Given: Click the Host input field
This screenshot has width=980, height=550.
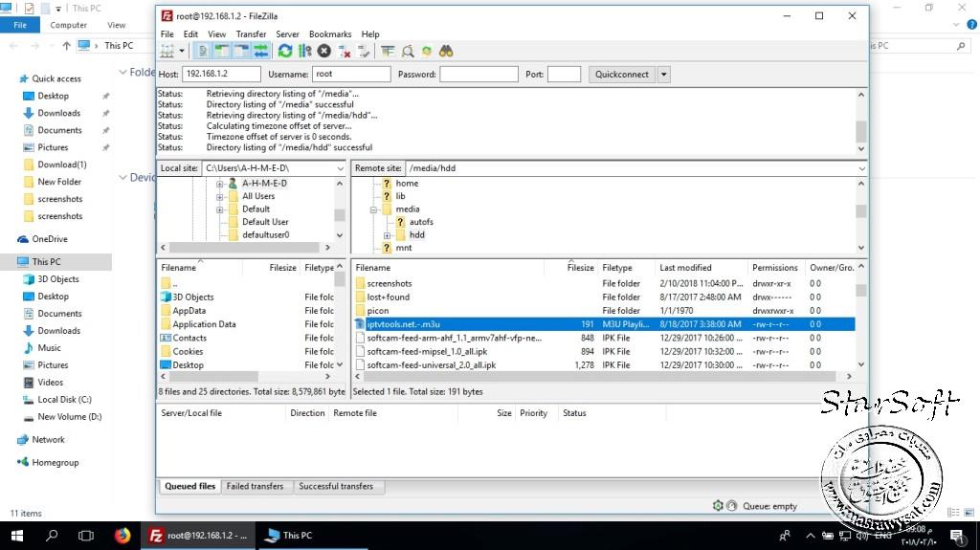Looking at the screenshot, I should click(221, 74).
